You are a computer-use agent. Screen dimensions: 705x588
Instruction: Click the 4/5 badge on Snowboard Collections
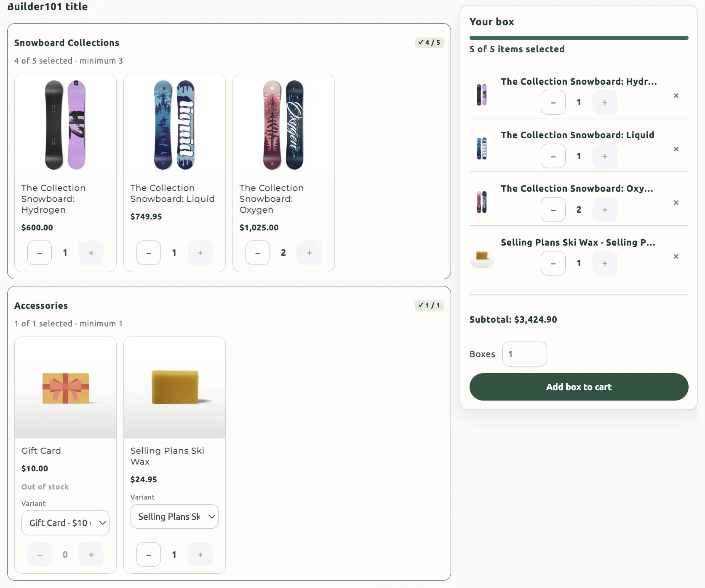point(429,43)
